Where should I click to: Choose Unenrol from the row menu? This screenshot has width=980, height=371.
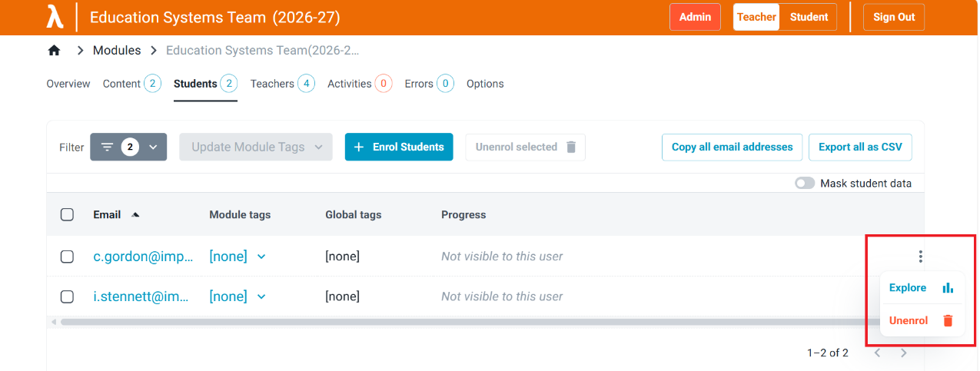pyautogui.click(x=921, y=321)
